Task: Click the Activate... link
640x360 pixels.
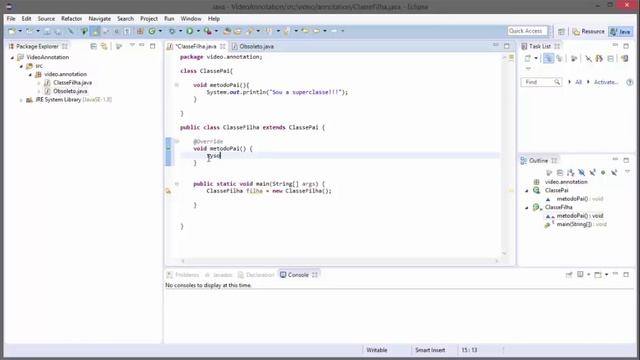Action: coord(606,82)
